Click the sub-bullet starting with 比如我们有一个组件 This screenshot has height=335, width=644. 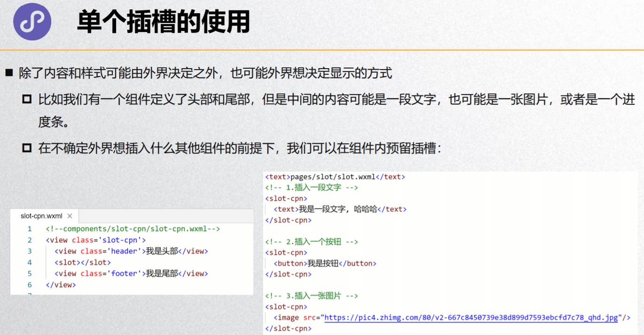coord(336,110)
